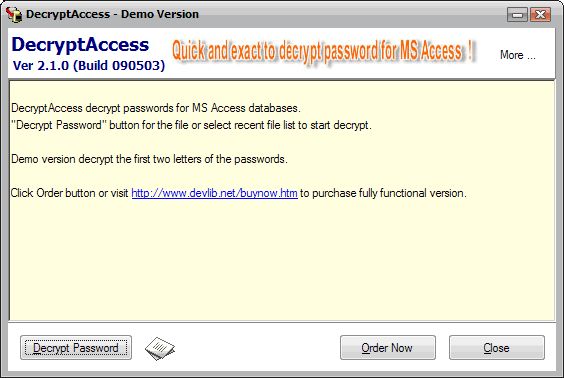Screen dimensions: 564x378
Task: Click the DecryptAccess blue heading logo
Action: 80,45
